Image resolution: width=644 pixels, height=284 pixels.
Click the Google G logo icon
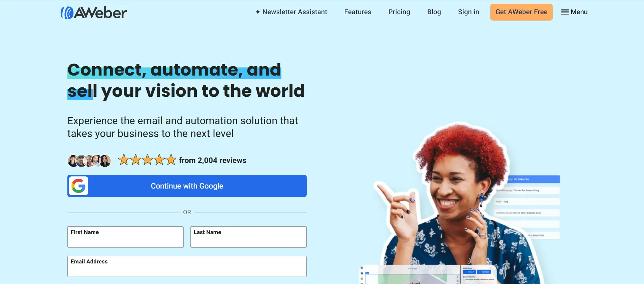coord(79,186)
